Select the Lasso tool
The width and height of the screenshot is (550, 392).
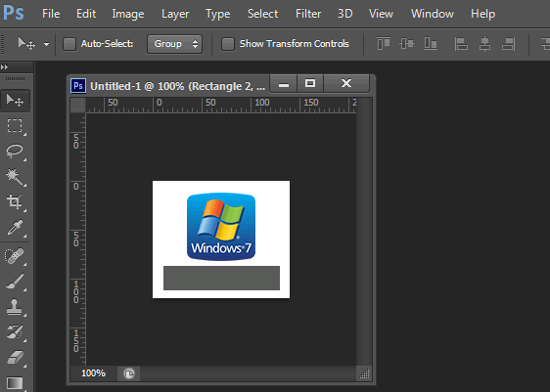point(15,151)
